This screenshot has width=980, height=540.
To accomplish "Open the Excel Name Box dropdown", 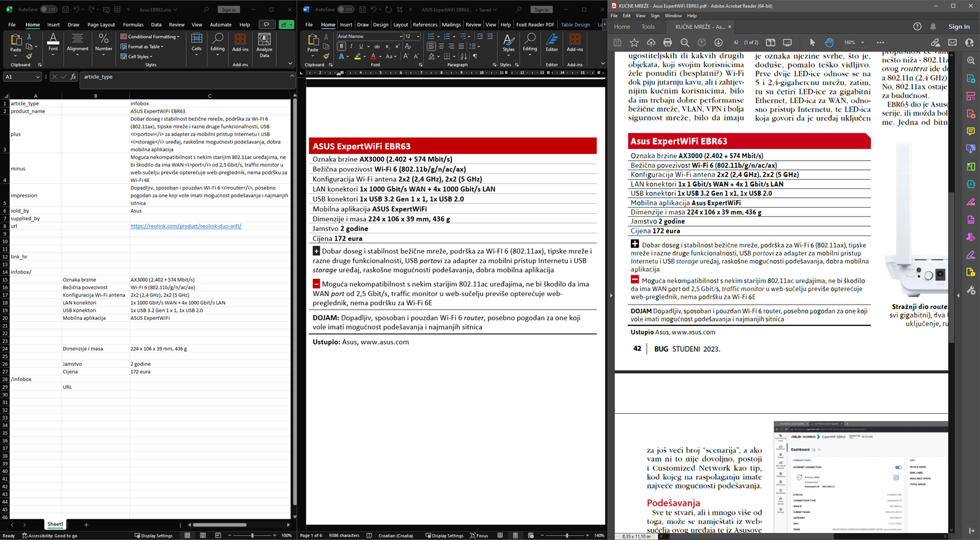I will click(37, 77).
